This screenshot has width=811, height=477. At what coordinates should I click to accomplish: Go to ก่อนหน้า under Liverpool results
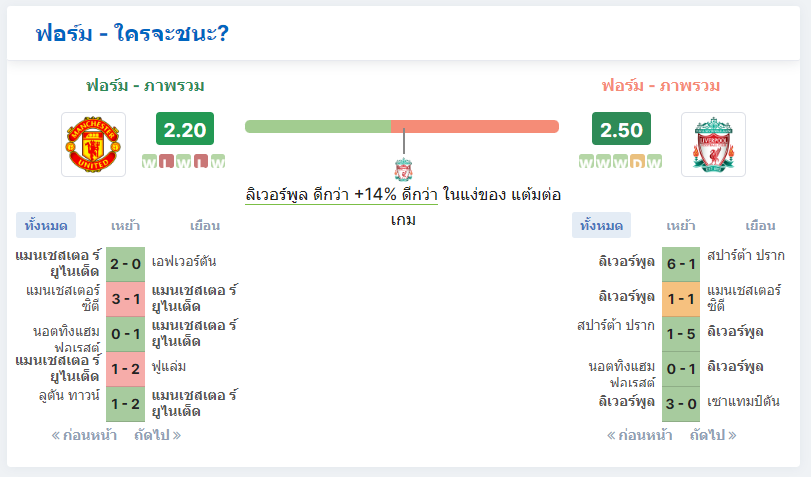click(640, 435)
